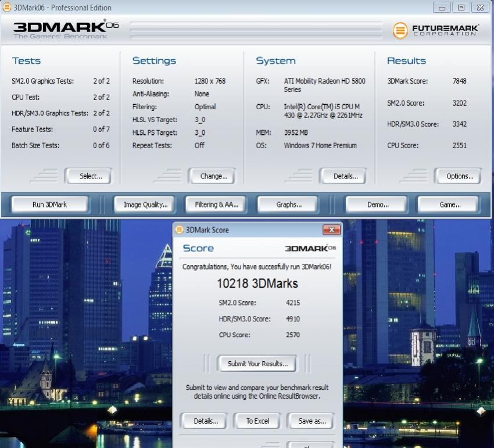
Task: Click the 3DMark Score dialog title icon
Action: point(179,230)
